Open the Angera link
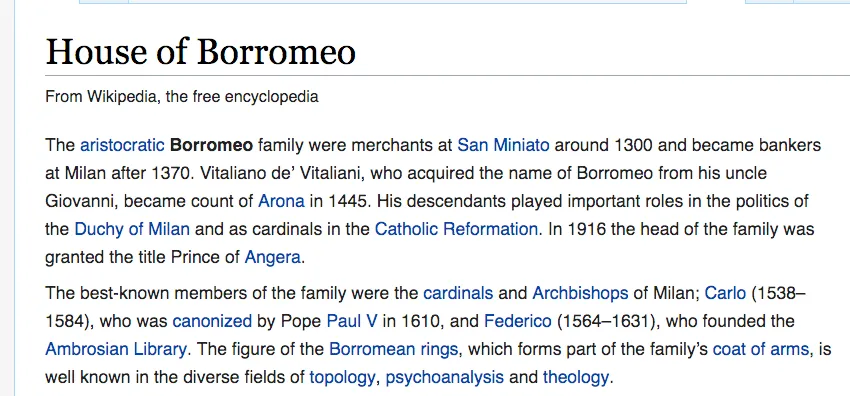Screen dimensions: 850x396 tap(272, 257)
